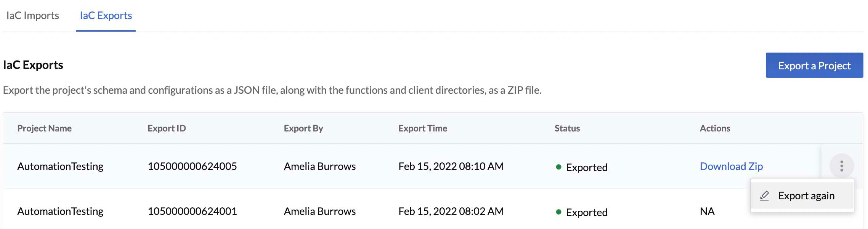This screenshot has width=868, height=229.
Task: Choose Export again from the popup menu
Action: click(802, 196)
